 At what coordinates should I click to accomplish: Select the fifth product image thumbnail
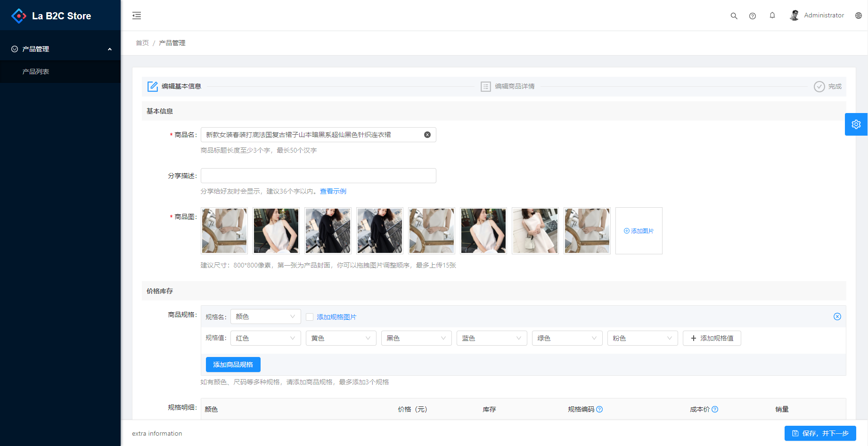pos(432,231)
